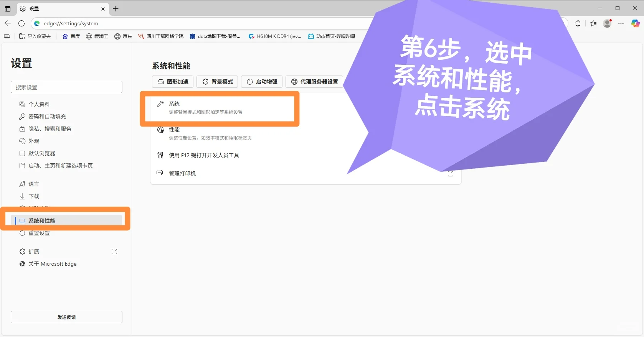
Task: Click the 搜索设置 search box
Action: (x=66, y=87)
